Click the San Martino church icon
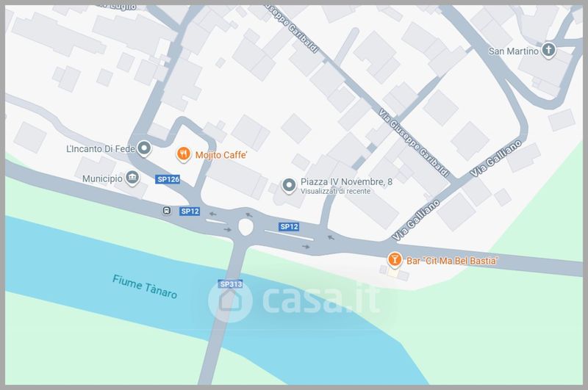This screenshot has height=390, width=588. [548, 50]
